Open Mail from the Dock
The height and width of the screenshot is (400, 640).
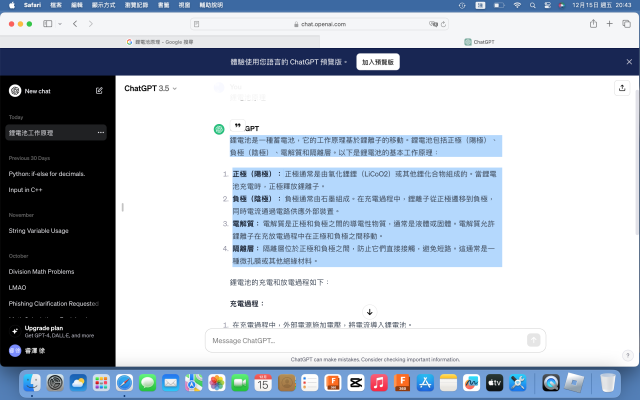171,383
